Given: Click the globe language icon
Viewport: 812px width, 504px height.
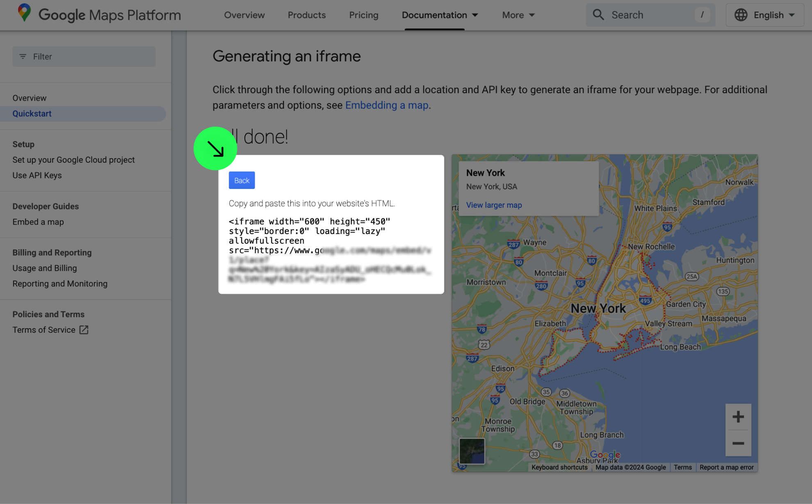Looking at the screenshot, I should [x=741, y=15].
